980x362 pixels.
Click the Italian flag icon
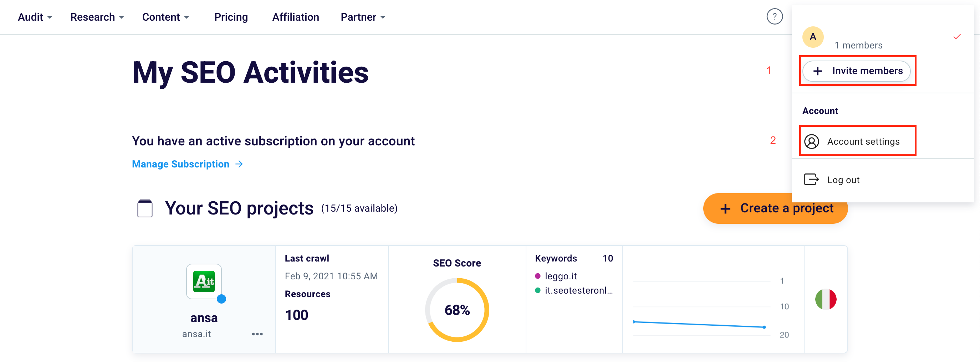[x=825, y=299]
